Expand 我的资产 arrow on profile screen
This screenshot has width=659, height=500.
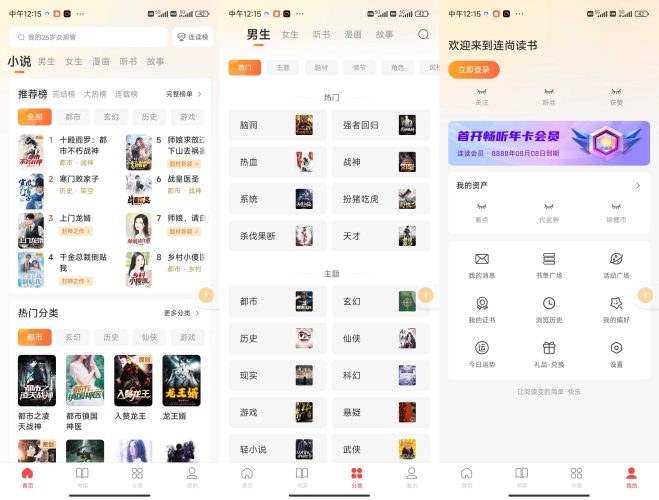click(638, 185)
